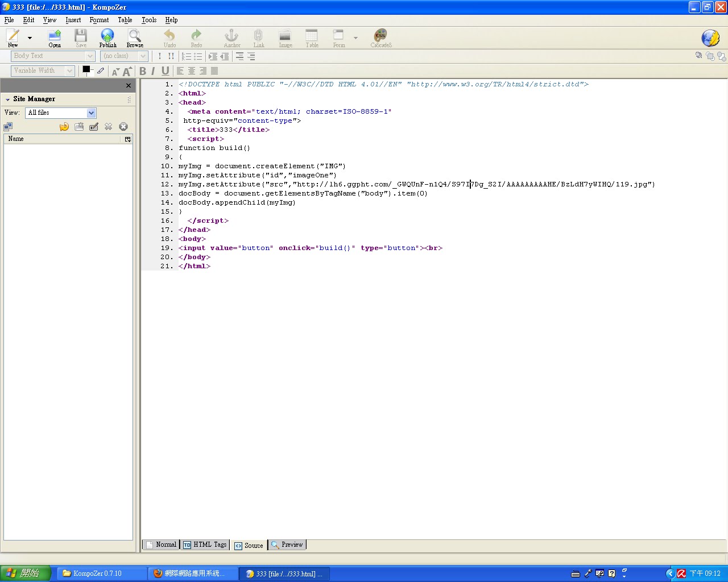
Task: Switch to the Preview tab
Action: [x=287, y=544]
